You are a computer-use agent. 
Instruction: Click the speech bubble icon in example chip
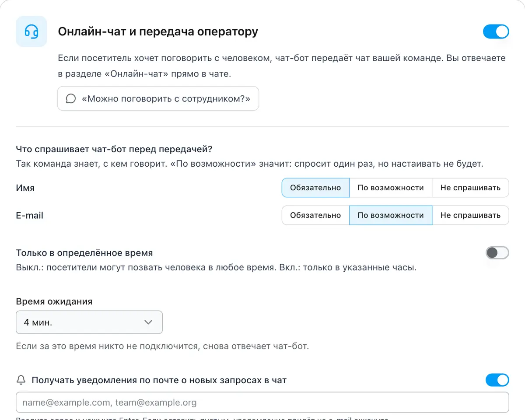(71, 98)
